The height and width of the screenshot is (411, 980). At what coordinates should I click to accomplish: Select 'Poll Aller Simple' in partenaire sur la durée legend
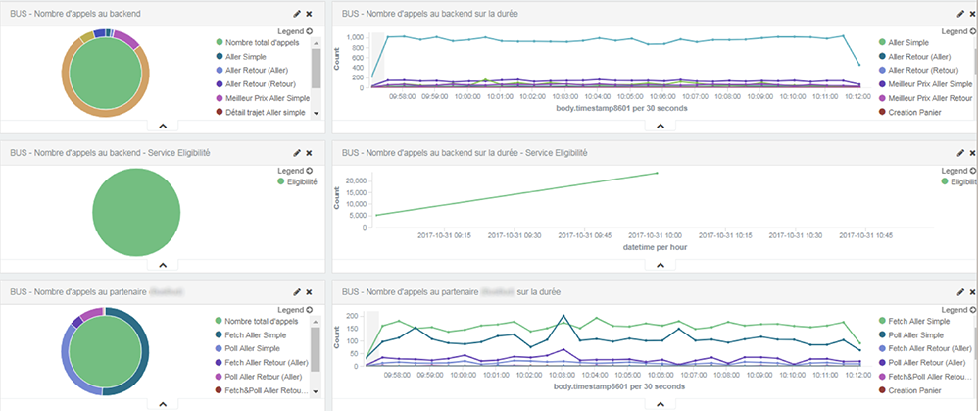[911, 335]
